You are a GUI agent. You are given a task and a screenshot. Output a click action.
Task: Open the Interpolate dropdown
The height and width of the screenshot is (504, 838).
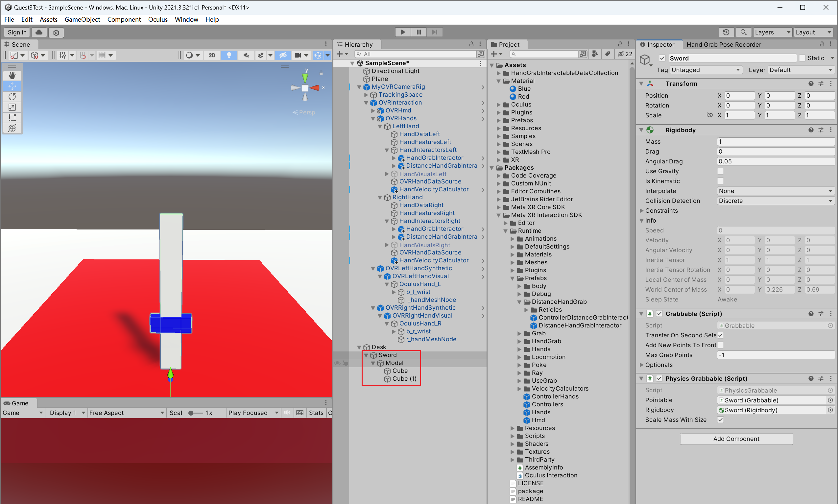pos(776,191)
